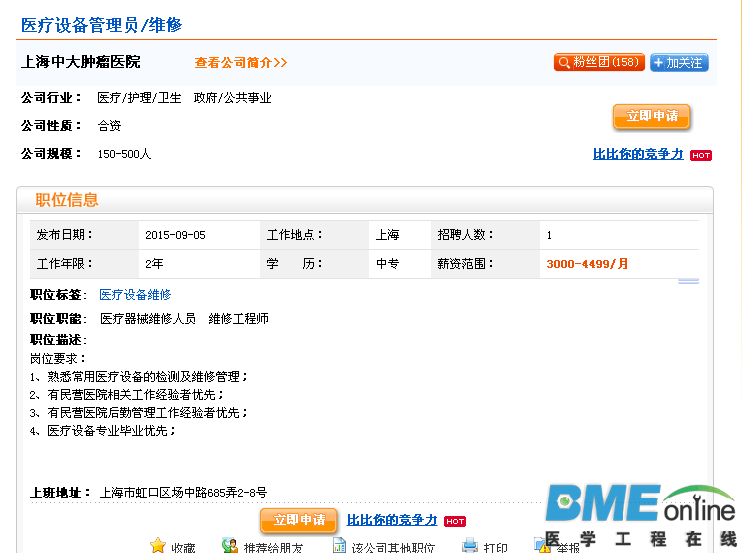742x553 pixels.
Task: Click requirement 1、熟悉常用医疗设备的检测及维修管理
Action: [138, 377]
